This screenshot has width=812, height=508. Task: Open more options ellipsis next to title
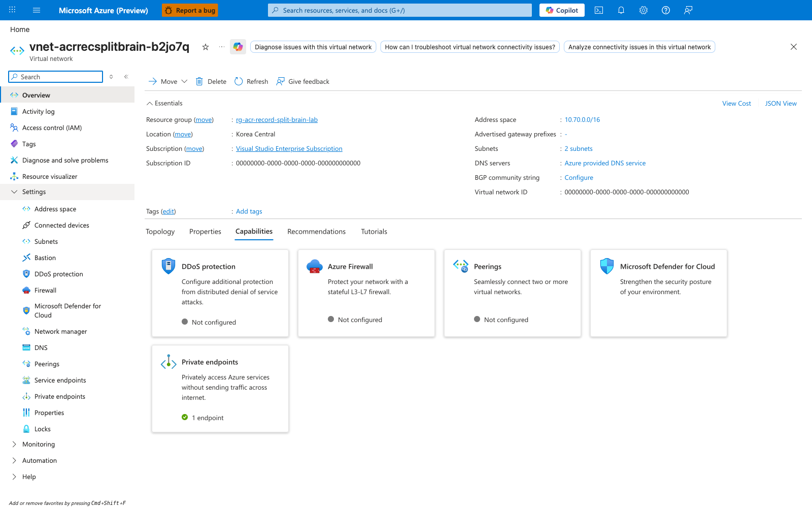222,47
